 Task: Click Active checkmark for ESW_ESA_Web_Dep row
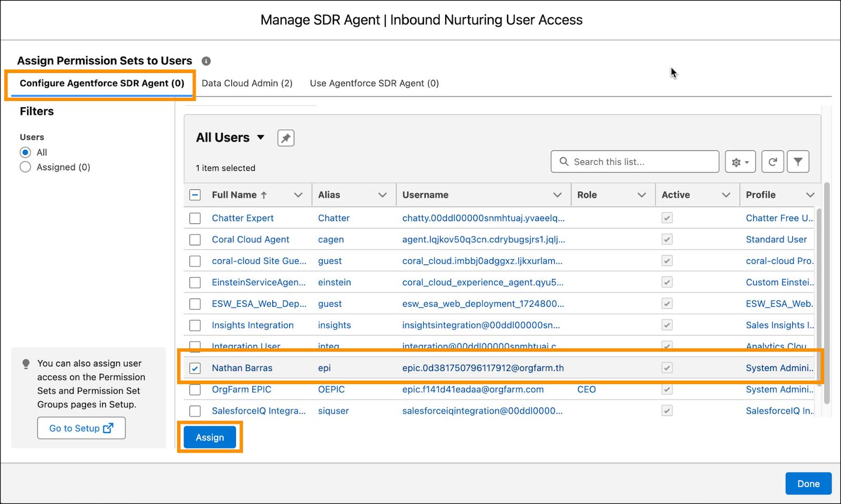coord(667,304)
